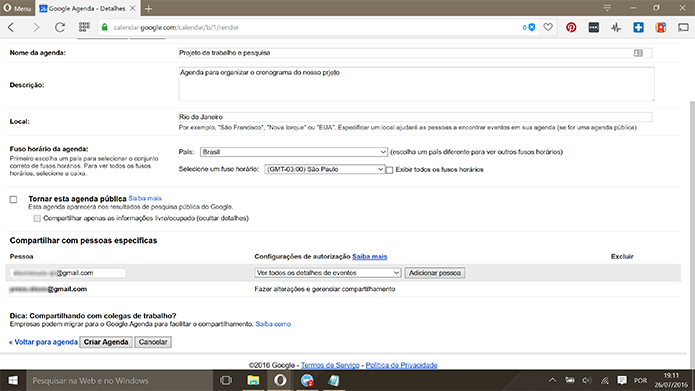Click the Pinterest extension icon
This screenshot has height=391, width=695.
coord(571,27)
